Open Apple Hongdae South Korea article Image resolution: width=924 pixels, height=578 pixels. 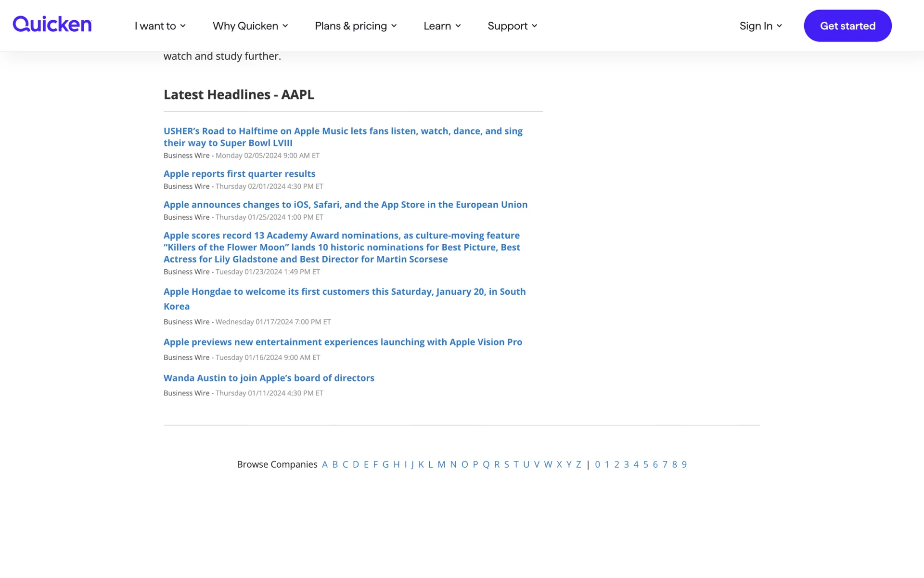click(344, 292)
